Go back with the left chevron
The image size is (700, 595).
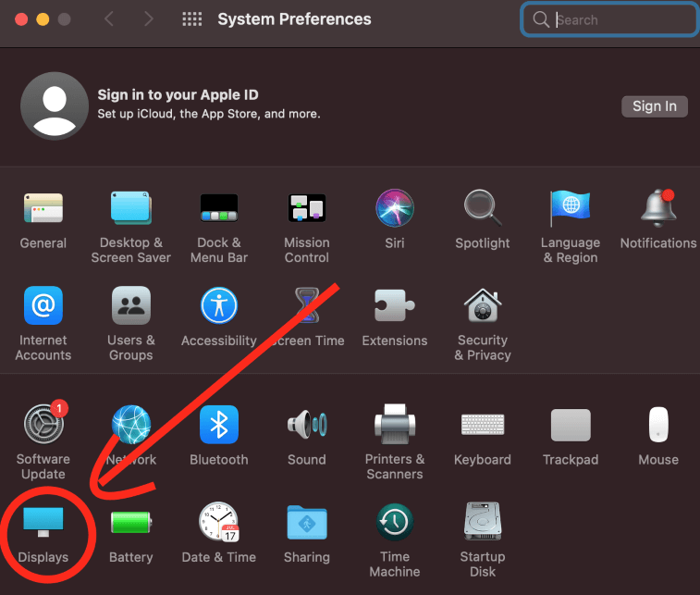(109, 19)
